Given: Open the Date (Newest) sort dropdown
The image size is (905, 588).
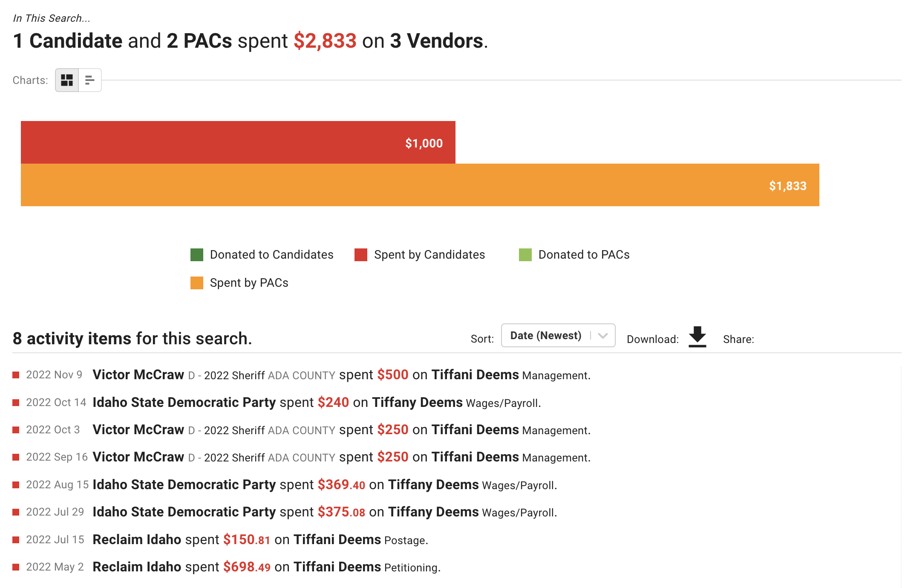Looking at the screenshot, I should (x=558, y=335).
